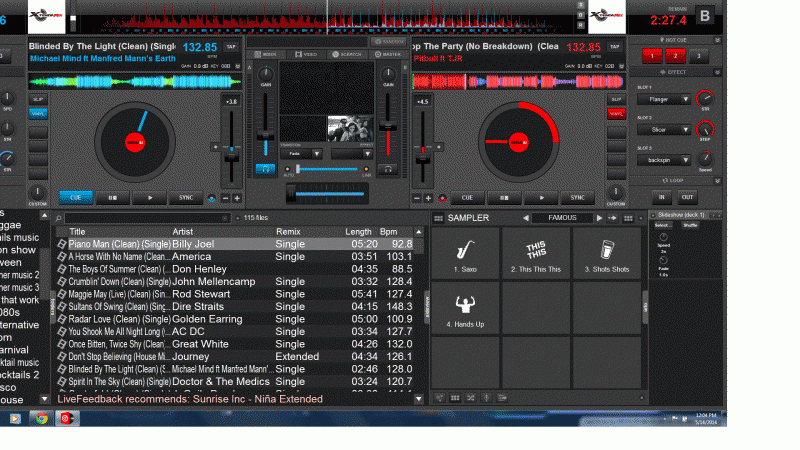Click the left deck TAP tempo button

(x=231, y=46)
